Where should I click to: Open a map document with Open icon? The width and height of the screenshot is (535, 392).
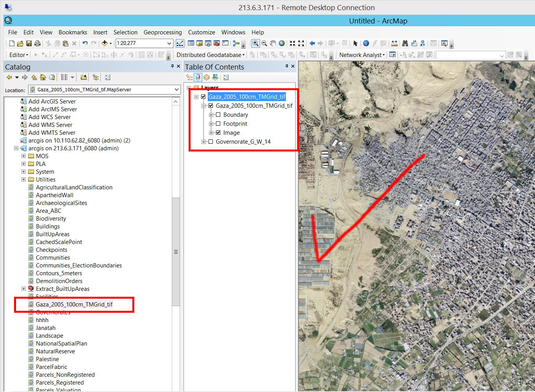(20, 43)
